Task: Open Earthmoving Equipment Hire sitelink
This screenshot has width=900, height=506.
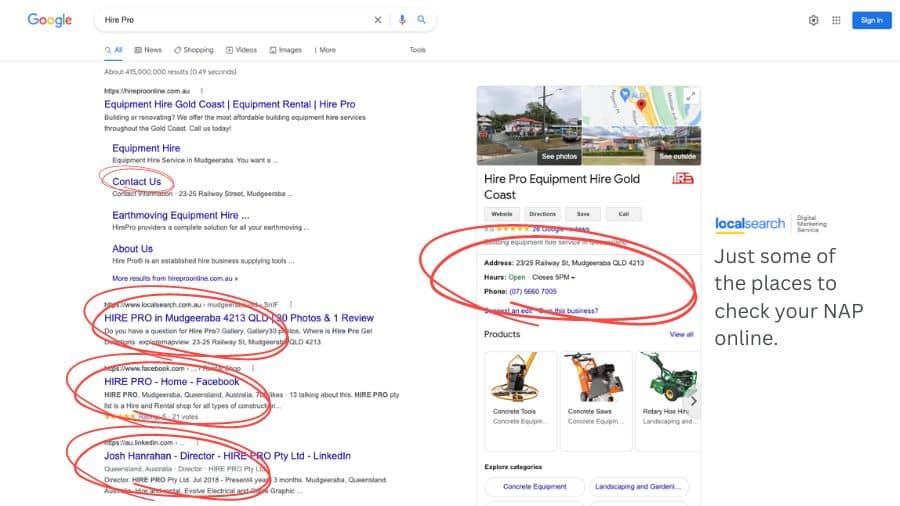Action: (181, 215)
